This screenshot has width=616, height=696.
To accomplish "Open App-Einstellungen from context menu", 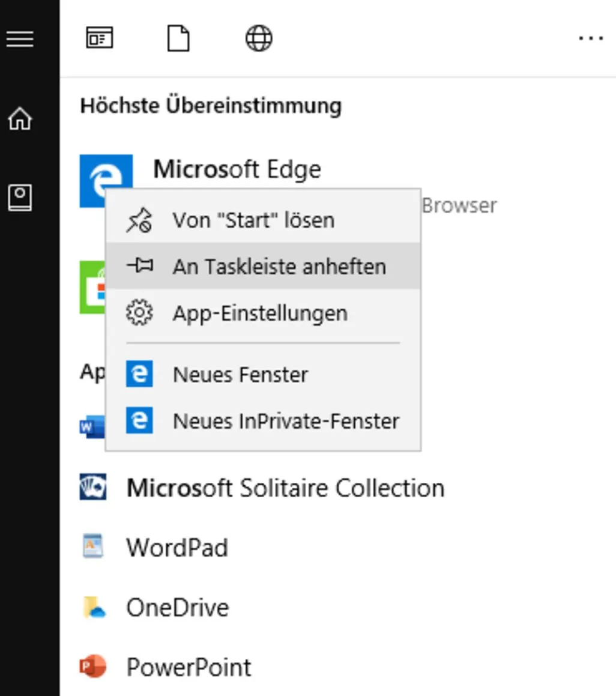I will [x=263, y=313].
